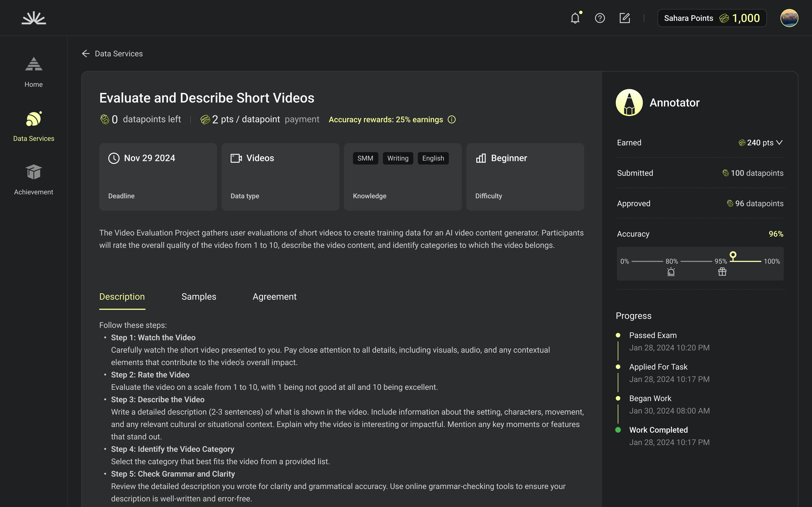This screenshot has height=507, width=812.
Task: Click the Writing knowledge tag
Action: (398, 158)
